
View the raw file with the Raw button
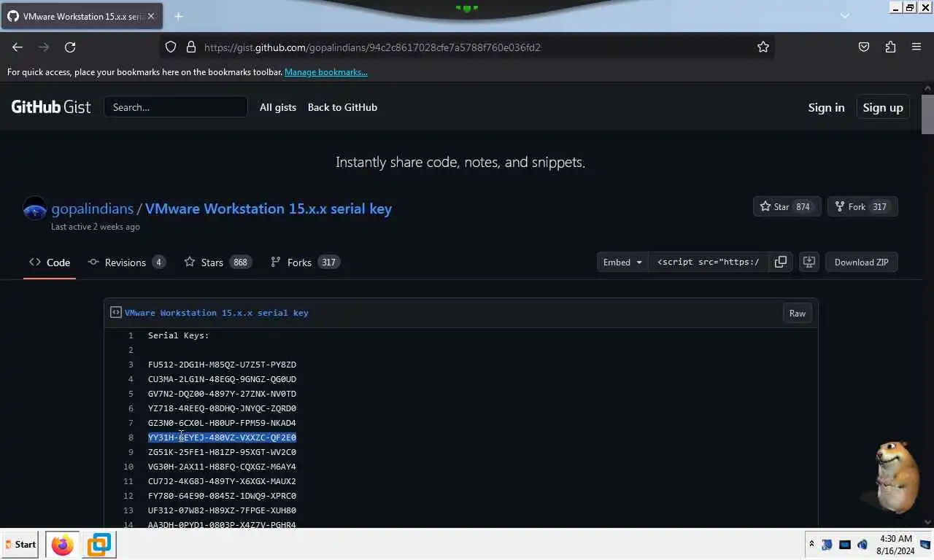click(797, 313)
